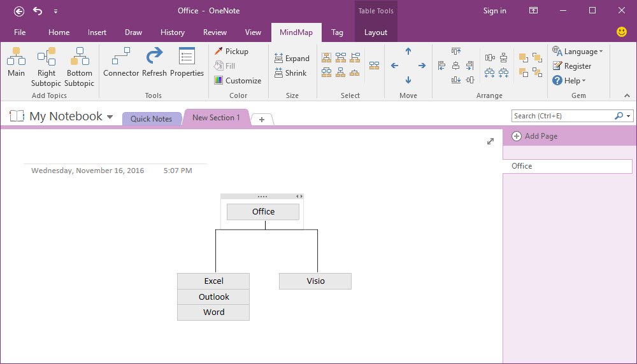Click the Pickup color tool
The height and width of the screenshot is (364, 637).
232,51
